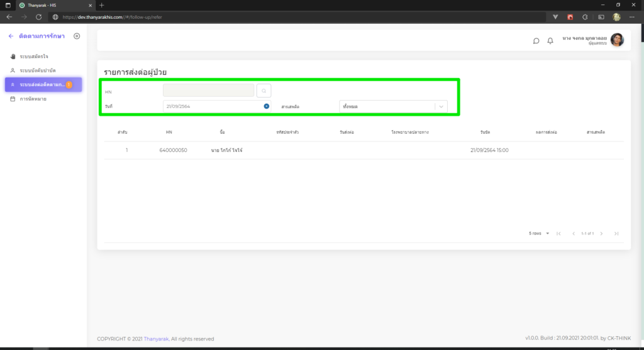Open the 5 rows page size dropdown

pyautogui.click(x=539, y=234)
